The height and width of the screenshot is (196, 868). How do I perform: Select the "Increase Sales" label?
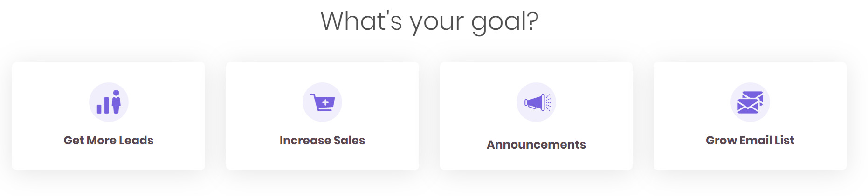coord(322,140)
